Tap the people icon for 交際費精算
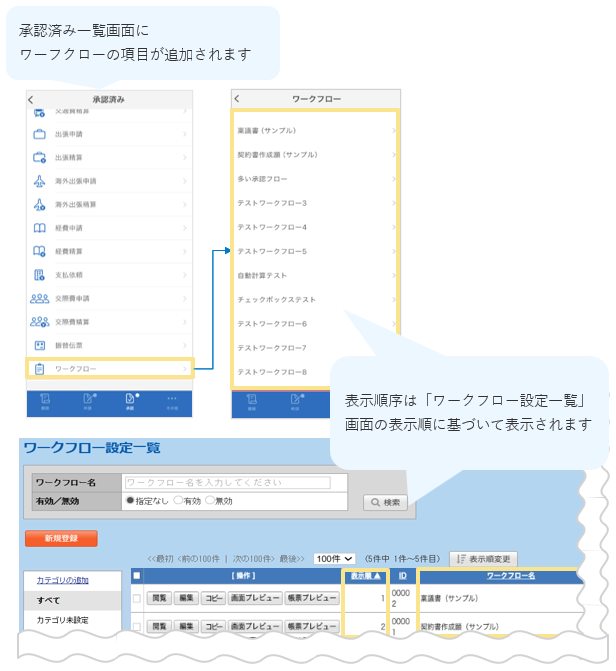Image resolution: width=616 pixels, height=671 pixels. point(39,322)
